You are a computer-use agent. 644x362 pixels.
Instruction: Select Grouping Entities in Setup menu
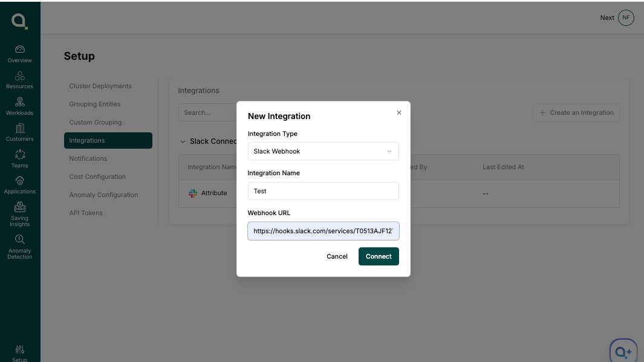[x=95, y=105]
